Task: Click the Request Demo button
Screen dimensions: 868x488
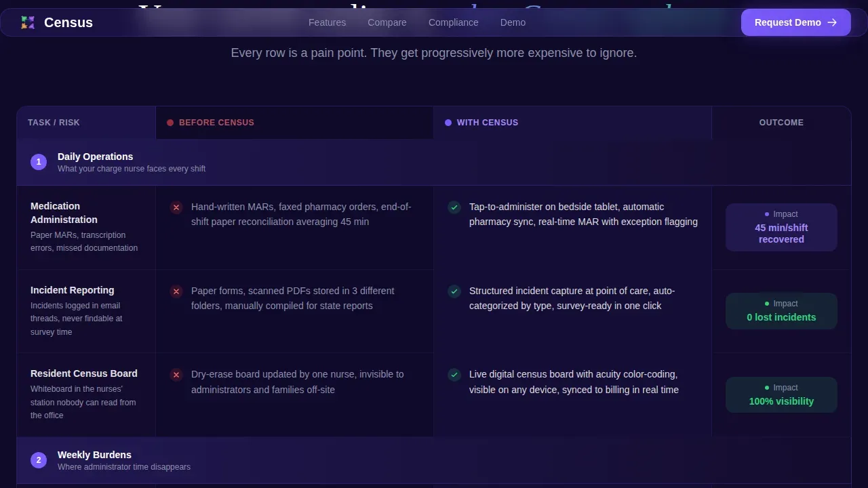Action: pyautogui.click(x=796, y=22)
